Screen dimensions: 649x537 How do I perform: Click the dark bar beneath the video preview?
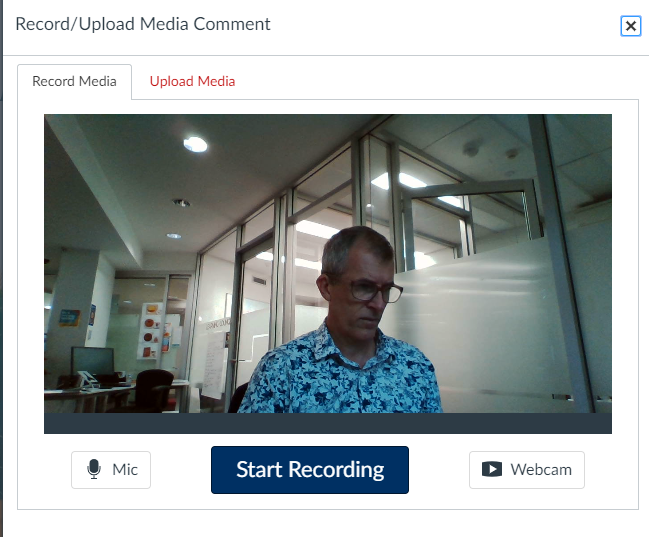tap(327, 423)
